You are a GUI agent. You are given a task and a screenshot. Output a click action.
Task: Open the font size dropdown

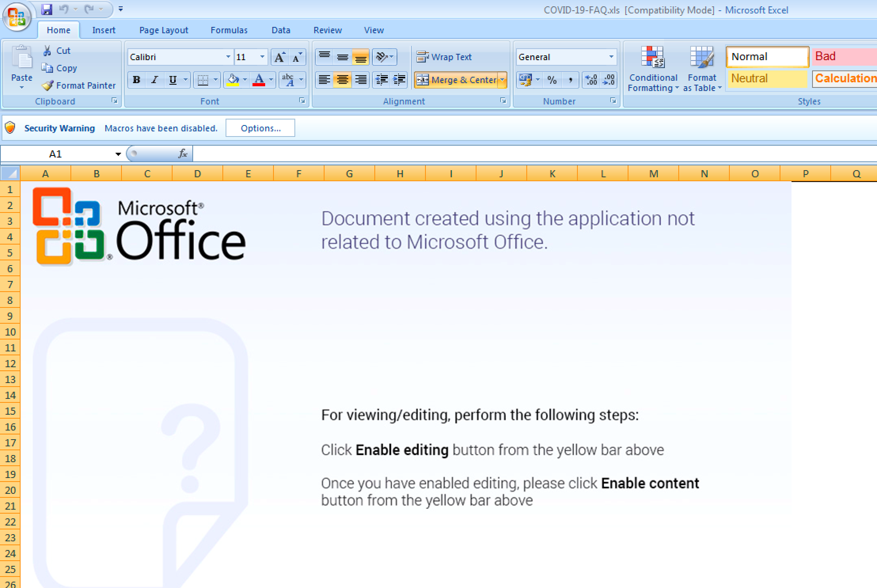pos(262,57)
